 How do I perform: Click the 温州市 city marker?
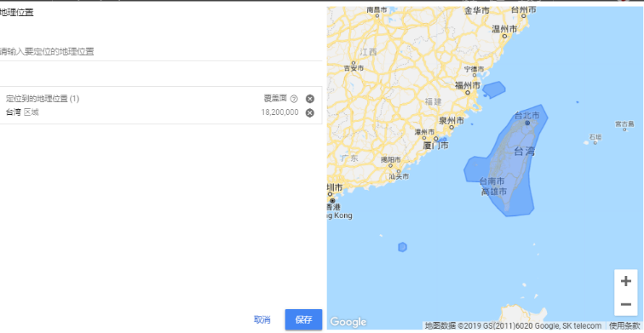click(505, 36)
